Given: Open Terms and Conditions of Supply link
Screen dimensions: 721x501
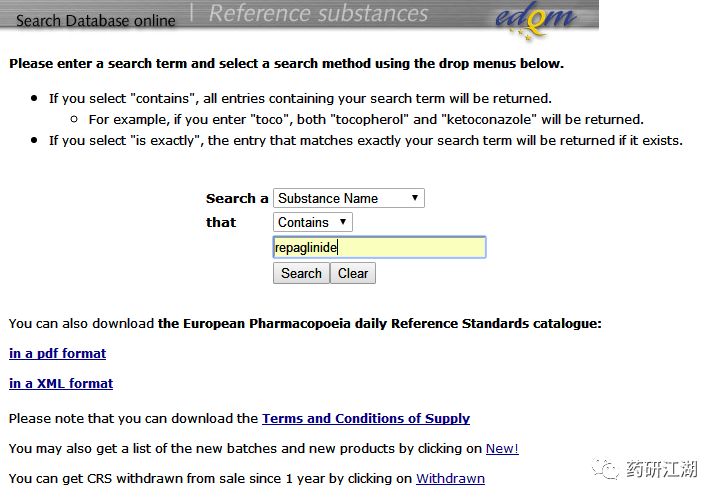Looking at the screenshot, I should click(366, 418).
